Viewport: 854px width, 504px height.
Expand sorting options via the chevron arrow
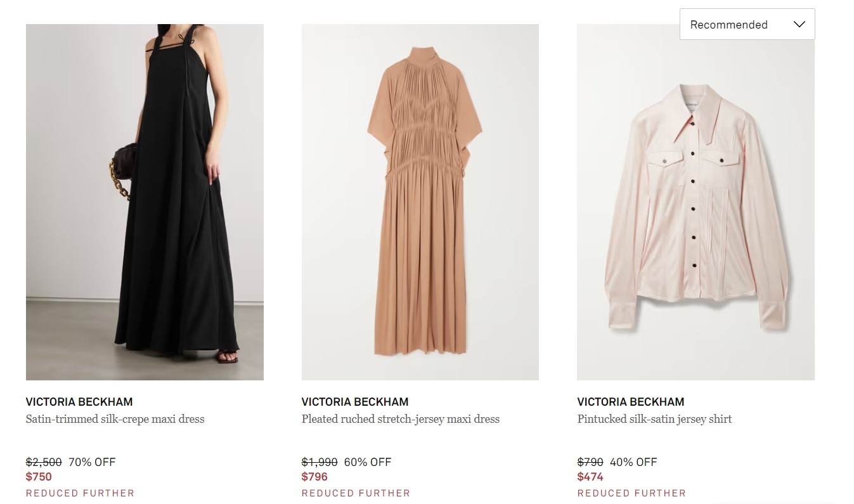pyautogui.click(x=799, y=24)
